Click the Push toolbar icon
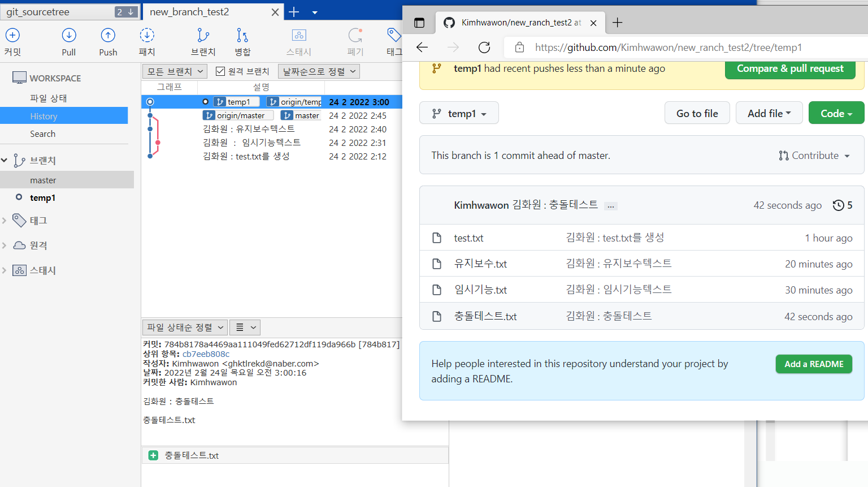This screenshot has height=487, width=868. (108, 35)
